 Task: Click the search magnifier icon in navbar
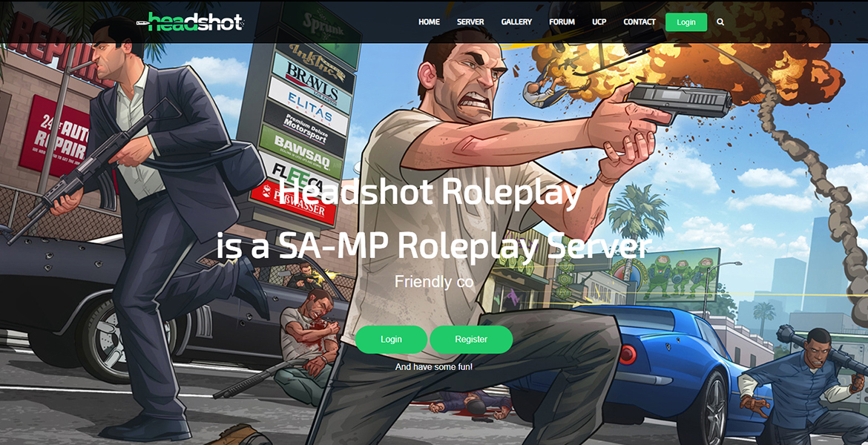(x=720, y=22)
